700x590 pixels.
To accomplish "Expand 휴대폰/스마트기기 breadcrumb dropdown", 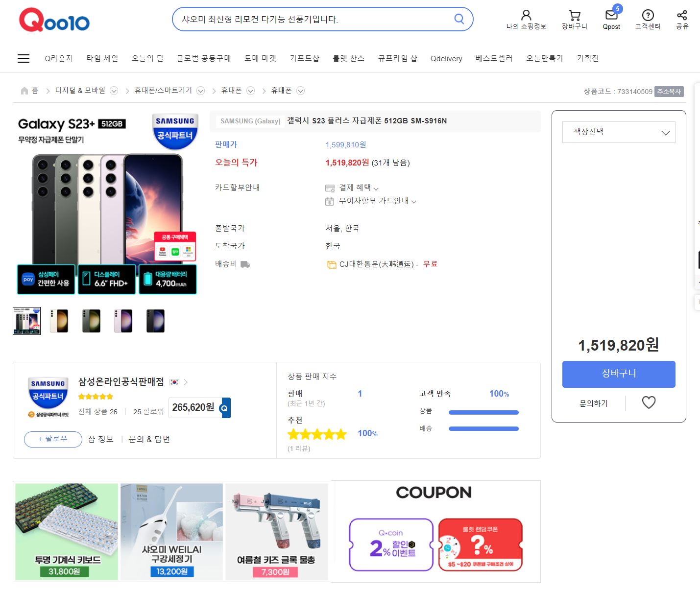I will coord(200,91).
